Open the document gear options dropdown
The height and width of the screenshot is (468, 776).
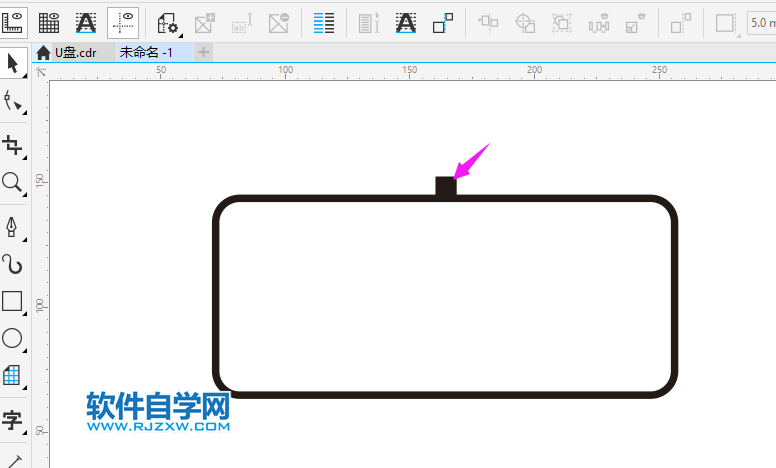pos(167,21)
